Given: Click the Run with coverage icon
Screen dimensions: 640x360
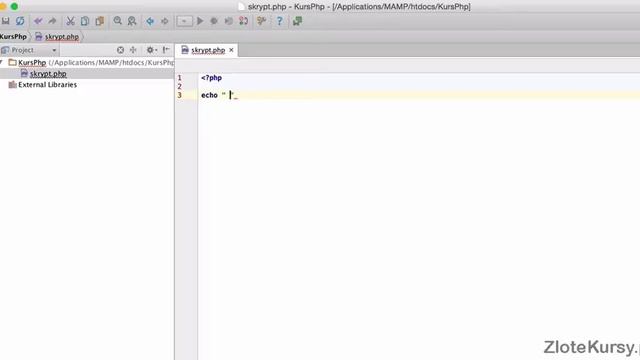Looking at the screenshot, I should 228,21.
